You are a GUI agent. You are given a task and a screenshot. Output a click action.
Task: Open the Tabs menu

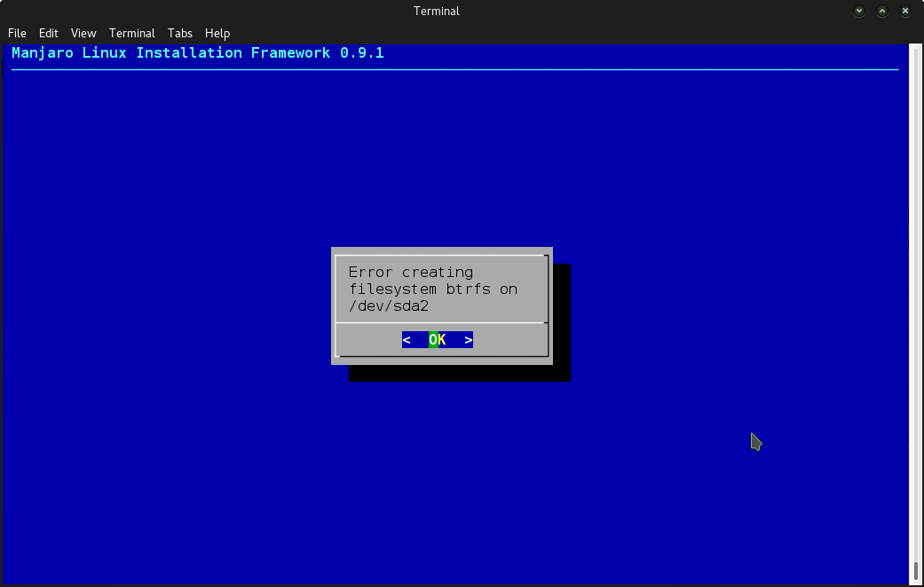tap(179, 33)
